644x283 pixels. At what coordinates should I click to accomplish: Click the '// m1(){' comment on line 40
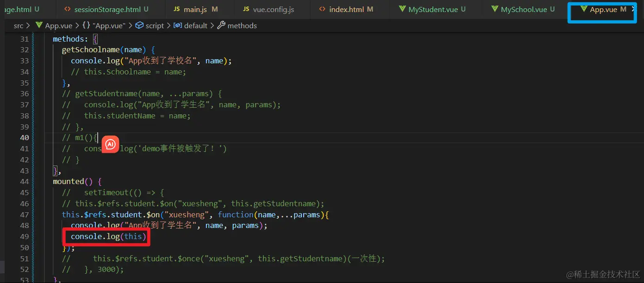click(80, 137)
